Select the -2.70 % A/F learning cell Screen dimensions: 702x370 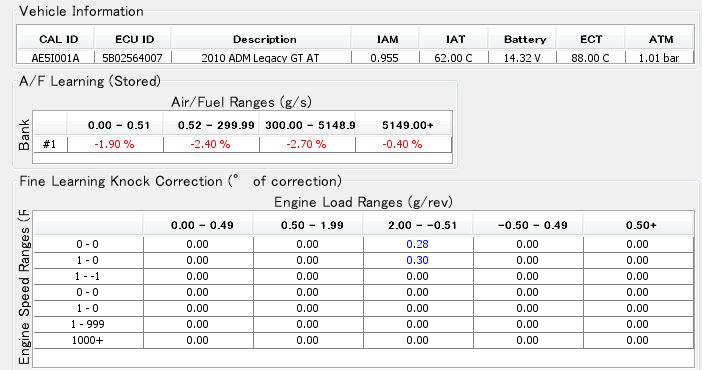pyautogui.click(x=308, y=144)
